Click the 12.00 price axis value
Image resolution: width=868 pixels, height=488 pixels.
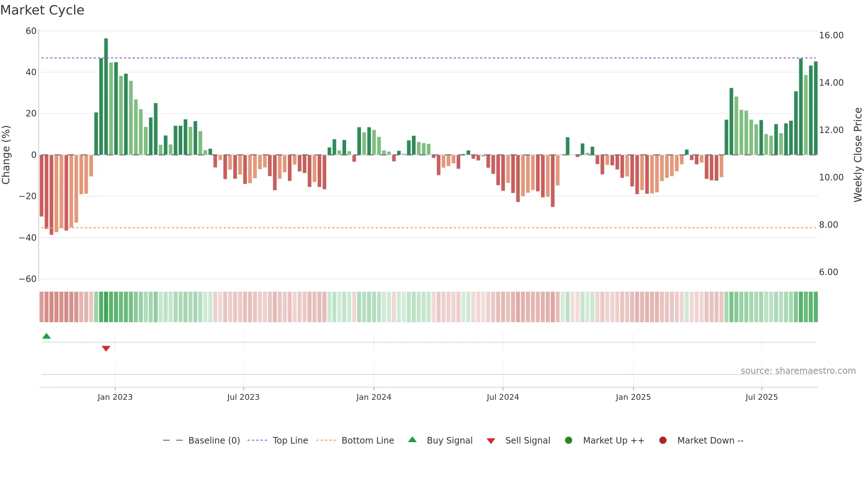(x=831, y=130)
